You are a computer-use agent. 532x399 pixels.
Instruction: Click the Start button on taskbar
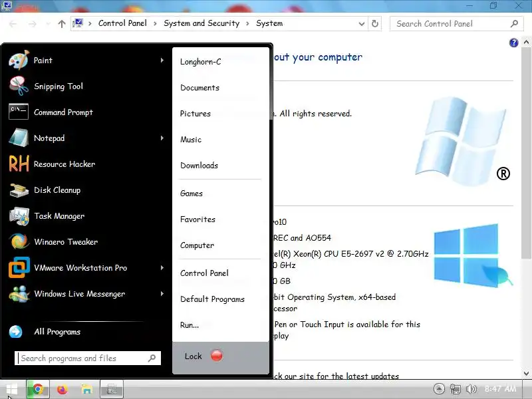pyautogui.click(x=12, y=389)
